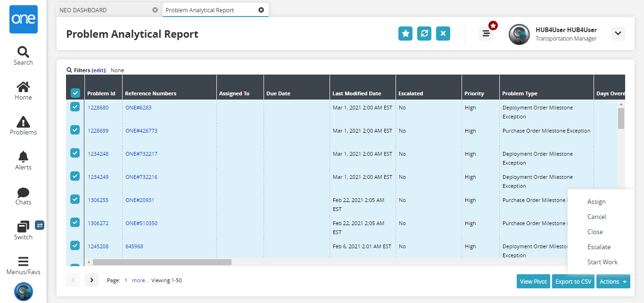Select Escalate from the Actions menu
This screenshot has height=303, width=644.
599,247
